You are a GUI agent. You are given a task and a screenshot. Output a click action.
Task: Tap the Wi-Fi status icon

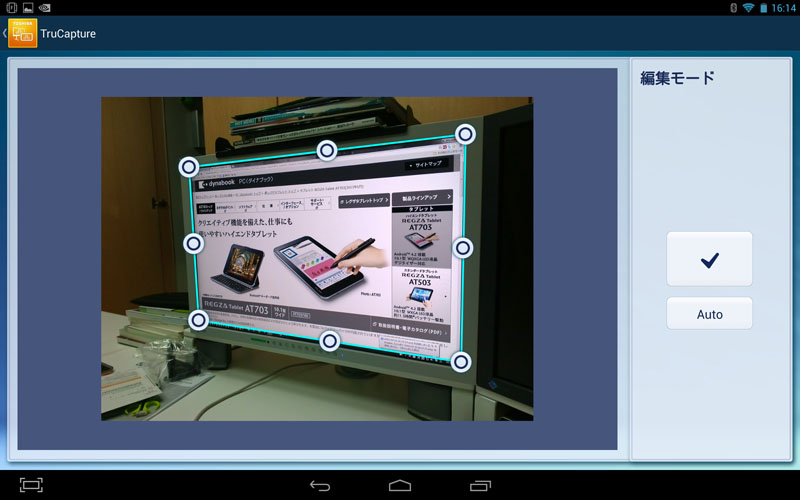tap(748, 8)
